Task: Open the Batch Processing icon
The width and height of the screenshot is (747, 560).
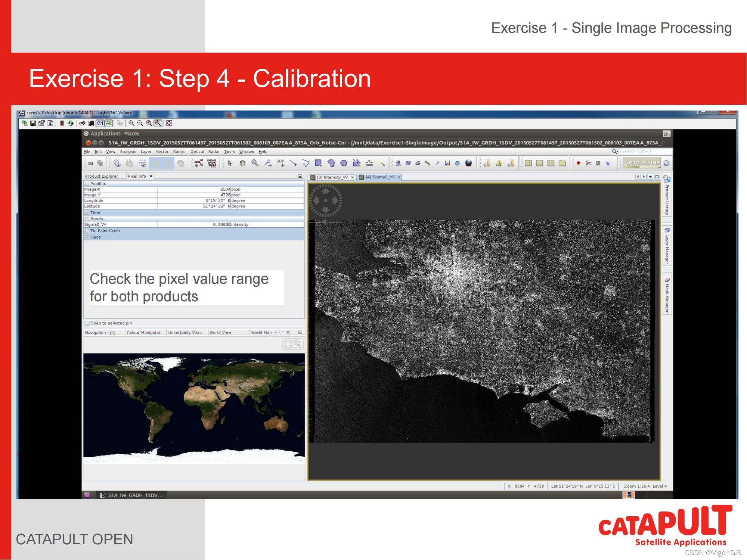Action: [211, 163]
